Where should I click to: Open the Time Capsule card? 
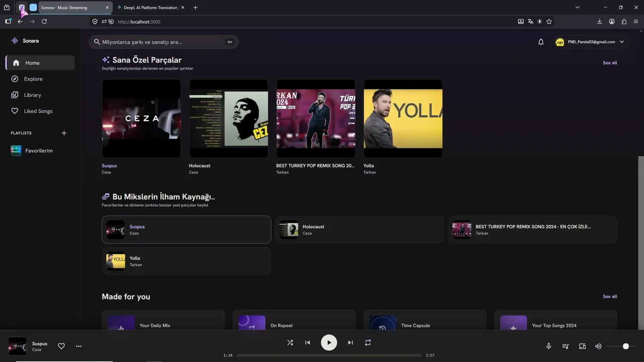click(425, 321)
